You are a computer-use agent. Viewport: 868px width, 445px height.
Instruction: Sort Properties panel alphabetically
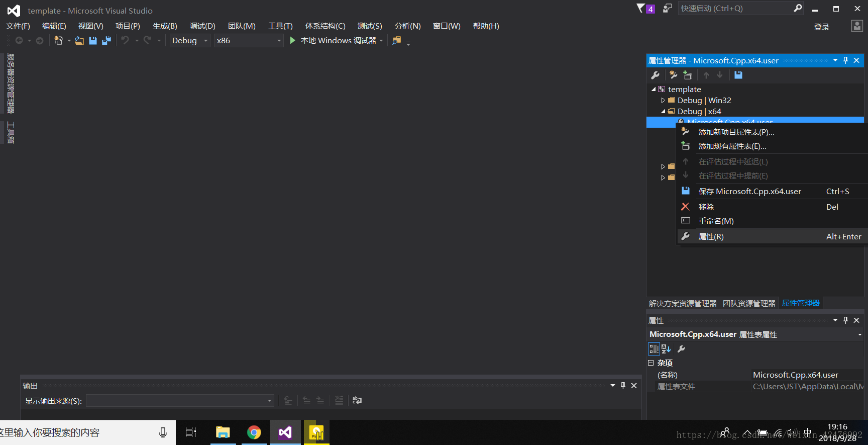(x=666, y=349)
